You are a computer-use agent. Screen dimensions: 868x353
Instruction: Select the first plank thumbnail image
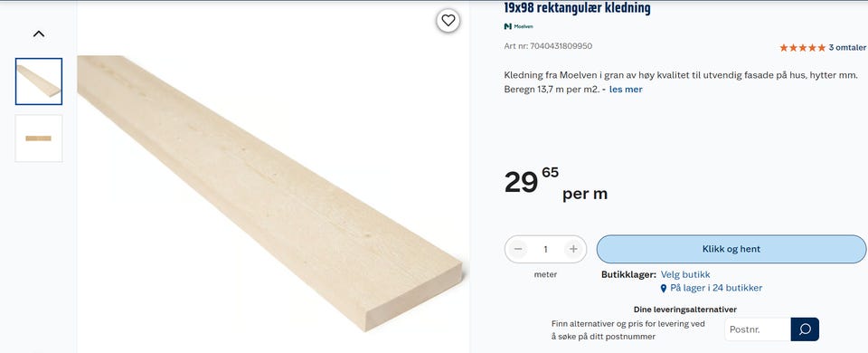pyautogui.click(x=39, y=81)
